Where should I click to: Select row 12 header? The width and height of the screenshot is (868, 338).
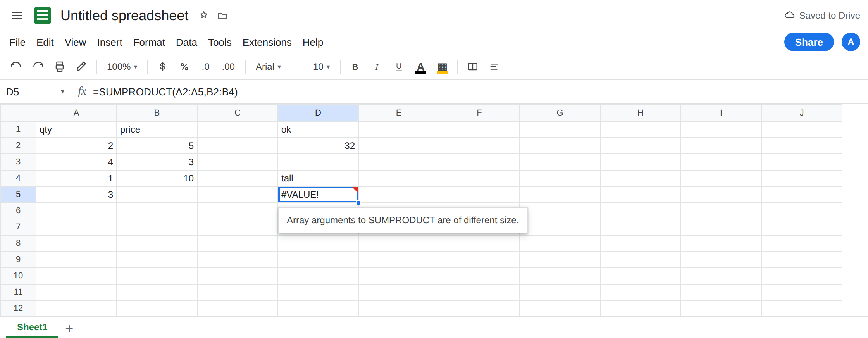pos(18,308)
